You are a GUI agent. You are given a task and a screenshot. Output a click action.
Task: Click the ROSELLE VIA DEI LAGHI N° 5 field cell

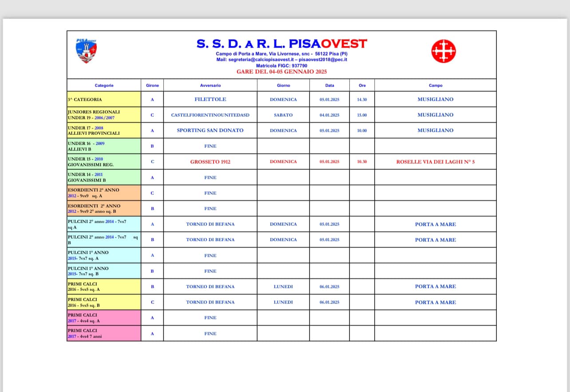pyautogui.click(x=435, y=162)
